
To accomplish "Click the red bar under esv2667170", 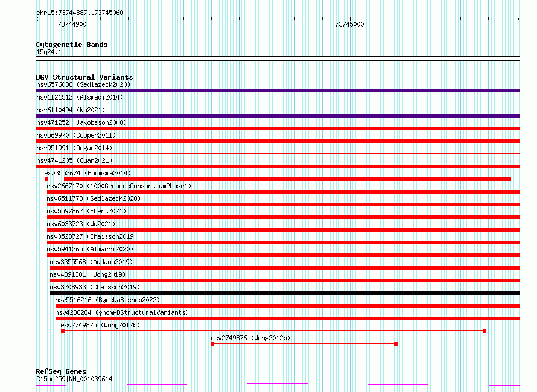I will 284,192.
